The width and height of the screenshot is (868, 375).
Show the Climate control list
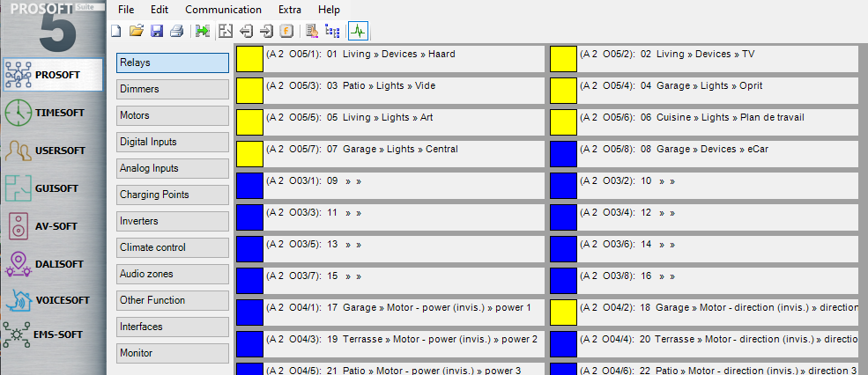click(x=173, y=247)
